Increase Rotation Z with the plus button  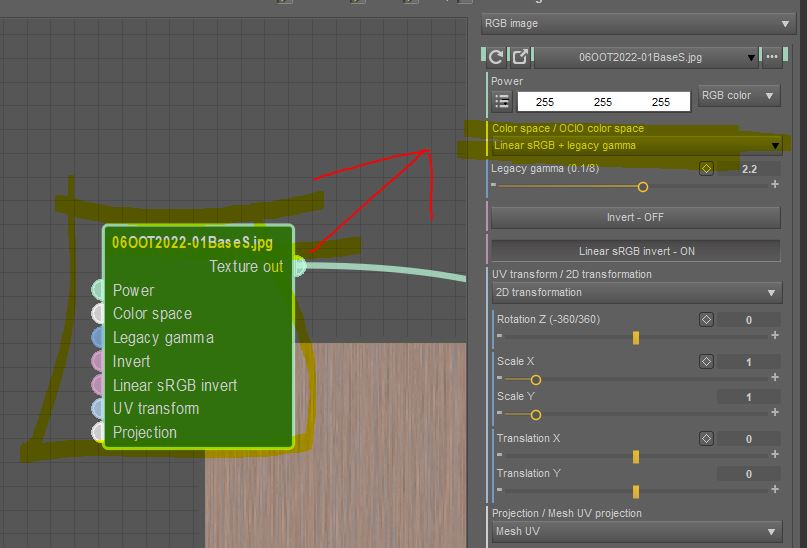coord(775,335)
